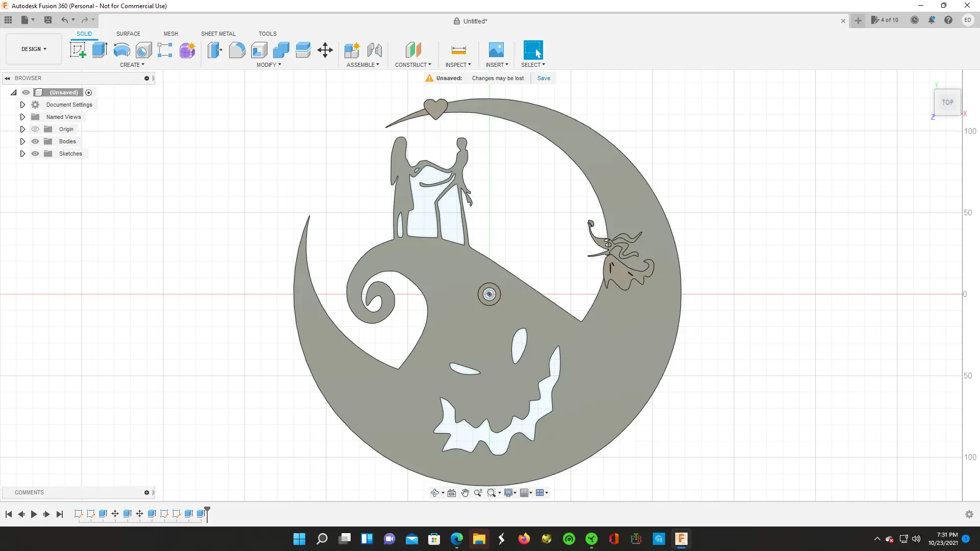Select the Rectangular Pattern tool
The width and height of the screenshot is (980, 551).
click(x=165, y=50)
